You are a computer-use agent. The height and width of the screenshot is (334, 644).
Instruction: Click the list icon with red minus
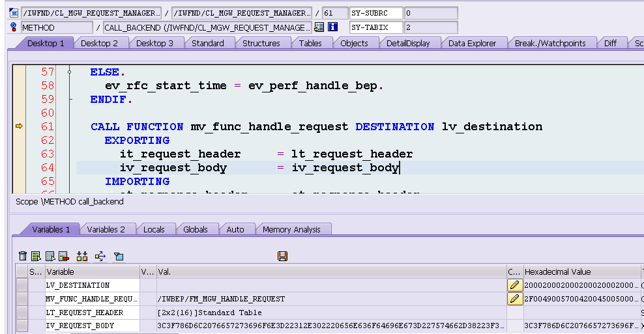(64, 257)
